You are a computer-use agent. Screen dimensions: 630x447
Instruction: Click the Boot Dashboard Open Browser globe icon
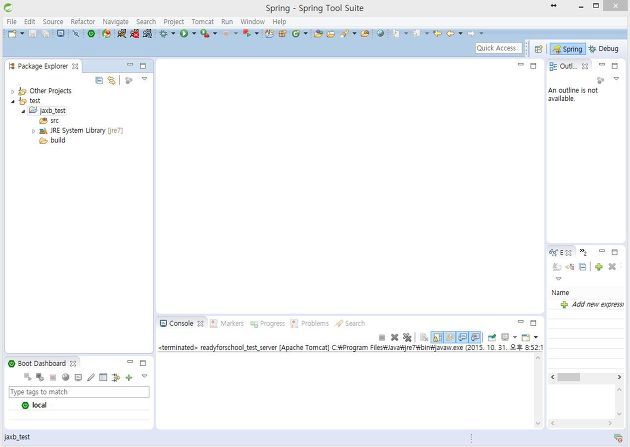65,378
